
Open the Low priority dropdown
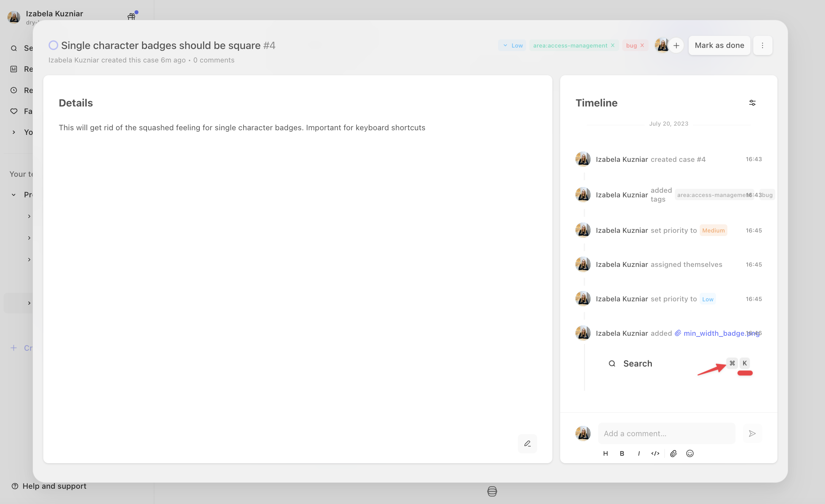512,45
